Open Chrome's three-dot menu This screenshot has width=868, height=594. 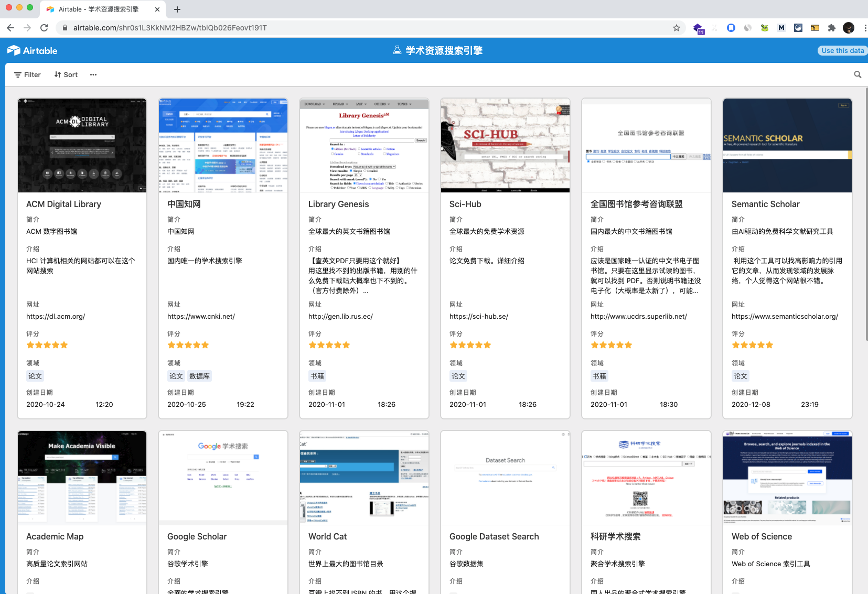coord(865,28)
